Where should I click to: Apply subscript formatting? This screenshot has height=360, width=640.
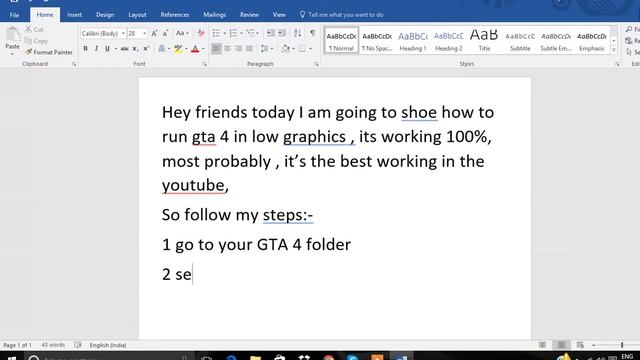[135, 49]
